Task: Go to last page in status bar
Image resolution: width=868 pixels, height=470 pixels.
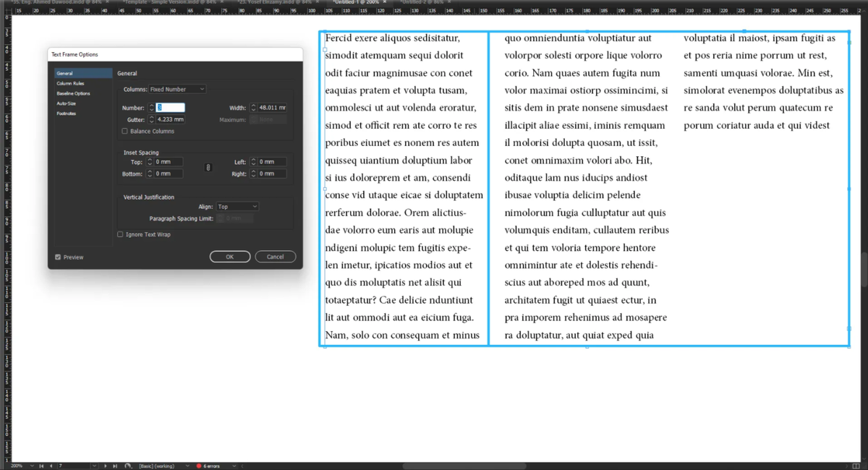Action: click(115, 466)
